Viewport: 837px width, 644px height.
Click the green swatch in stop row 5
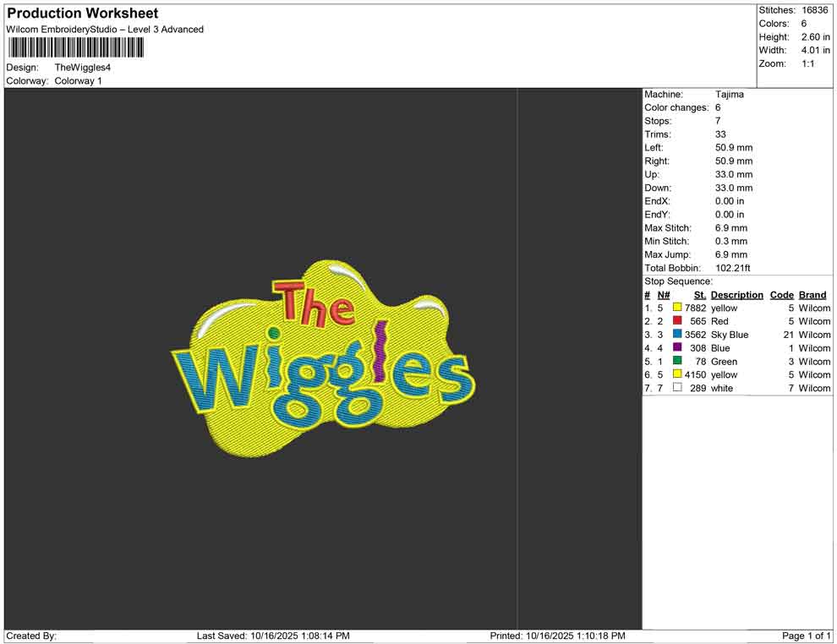tap(677, 361)
